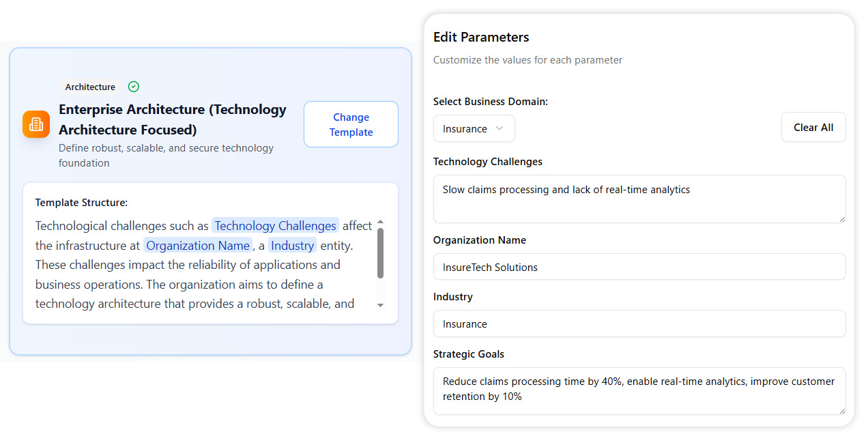Click the Enterprise Architecture template title
Image resolution: width=868 pixels, height=445 pixels.
click(x=173, y=119)
